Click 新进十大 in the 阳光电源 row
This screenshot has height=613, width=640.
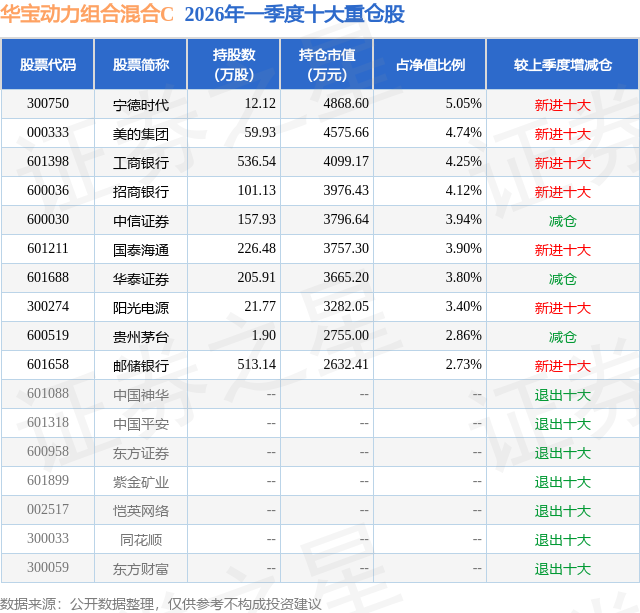[x=563, y=308]
